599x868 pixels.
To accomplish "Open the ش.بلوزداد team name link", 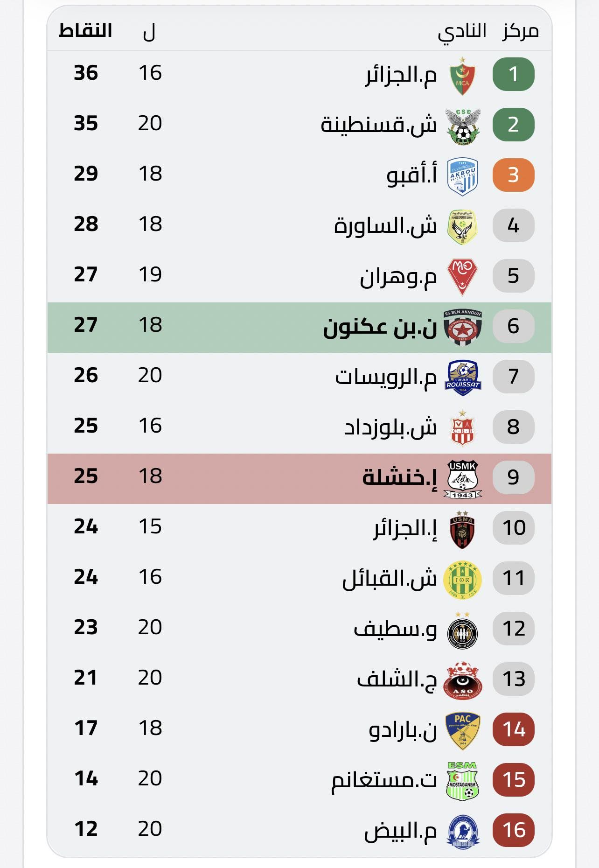I will (390, 427).
